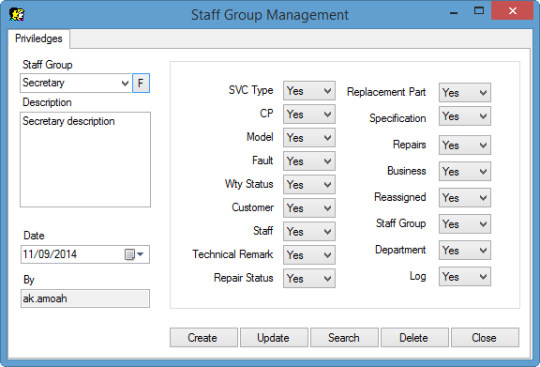Expand the Staff Group Secretary dropdown
The width and height of the screenshot is (540, 367).
(x=75, y=83)
